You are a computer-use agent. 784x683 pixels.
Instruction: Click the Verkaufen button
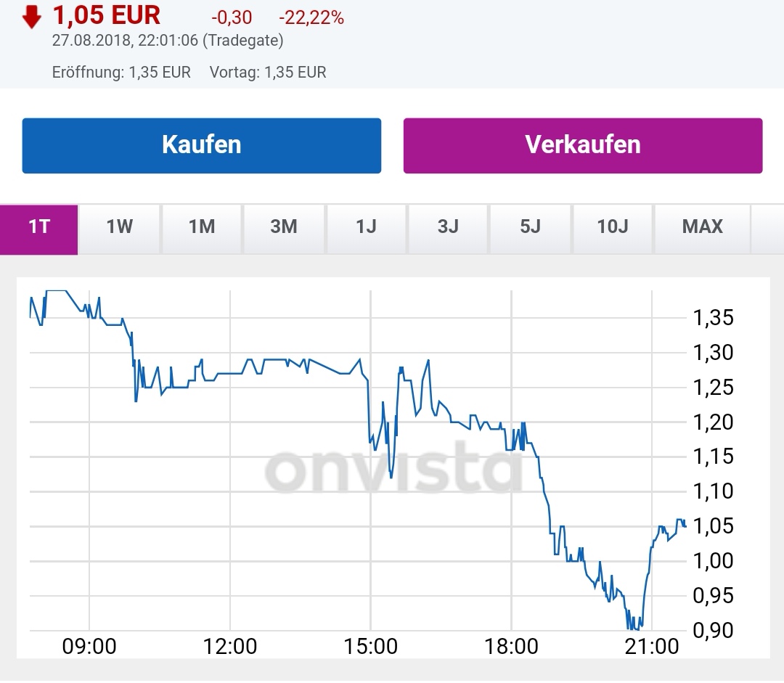(583, 144)
